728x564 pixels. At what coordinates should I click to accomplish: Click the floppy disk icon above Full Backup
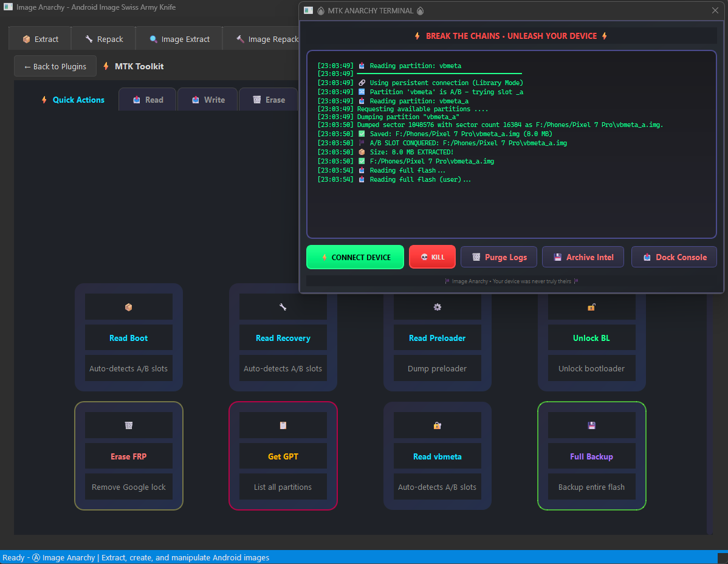click(x=591, y=425)
